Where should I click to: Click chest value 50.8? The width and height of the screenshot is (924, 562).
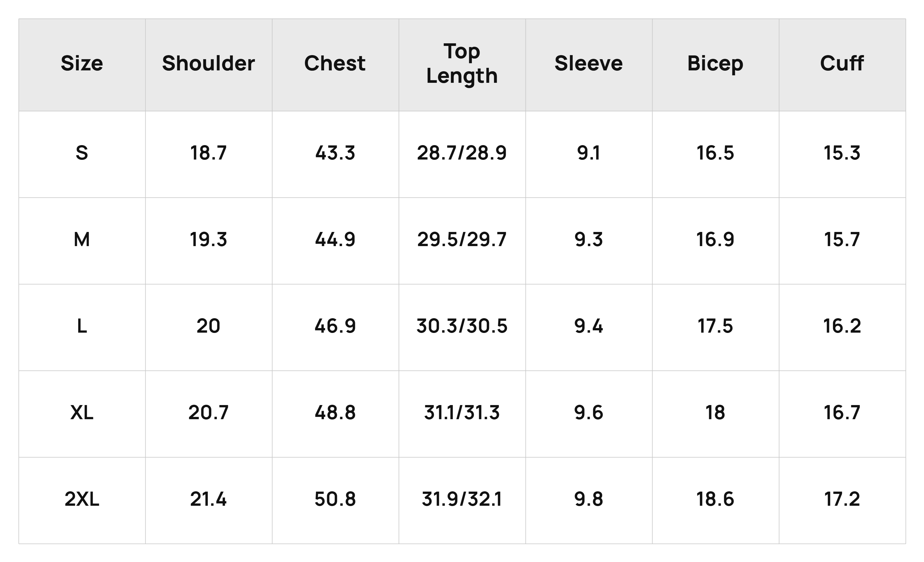(x=335, y=499)
